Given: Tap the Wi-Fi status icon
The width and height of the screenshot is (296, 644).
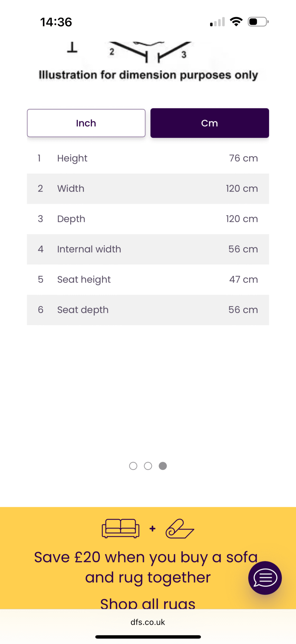Looking at the screenshot, I should [x=236, y=22].
